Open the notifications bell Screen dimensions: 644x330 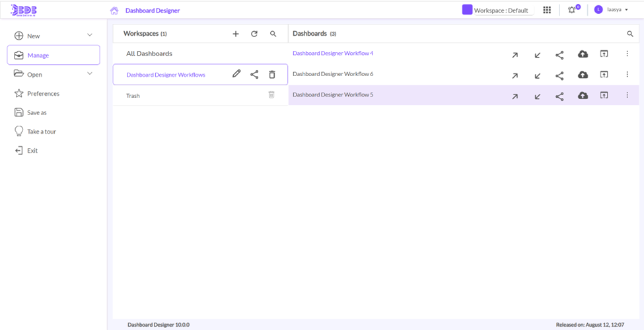(572, 10)
